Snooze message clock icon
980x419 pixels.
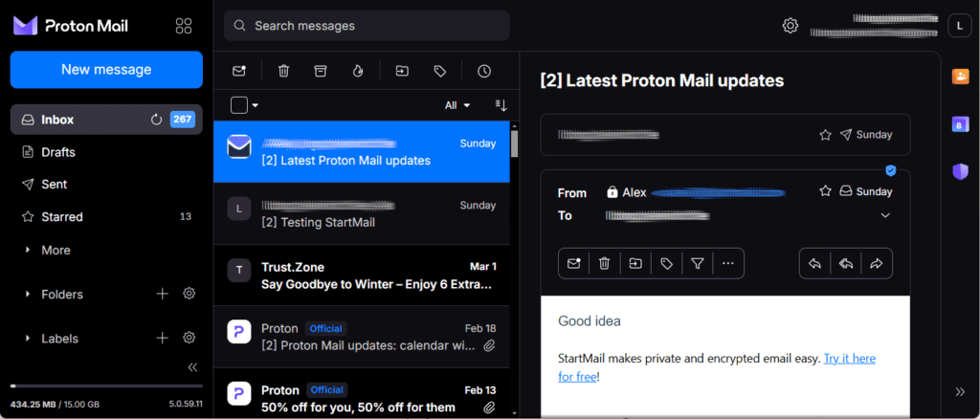(483, 71)
